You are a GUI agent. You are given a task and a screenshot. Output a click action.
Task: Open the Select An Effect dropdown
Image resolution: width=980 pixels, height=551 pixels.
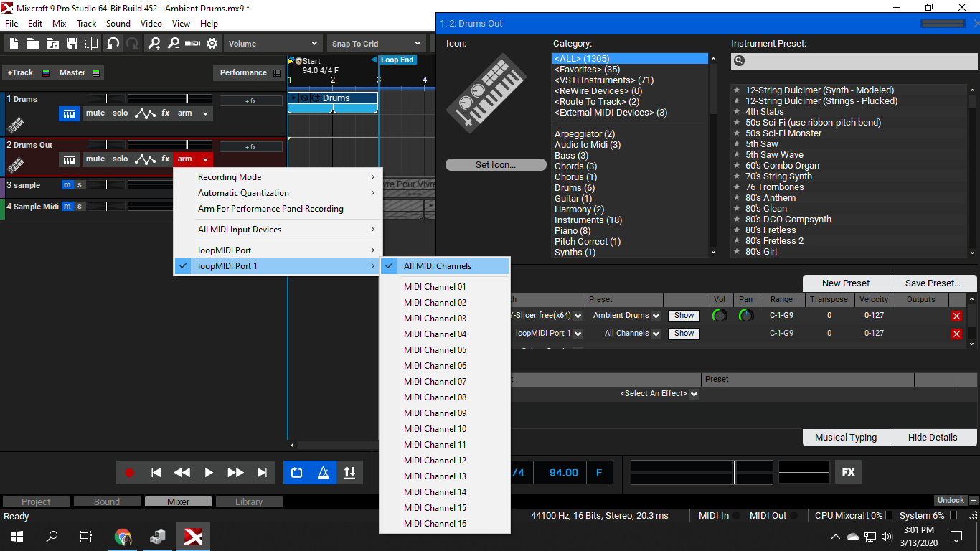(x=694, y=394)
